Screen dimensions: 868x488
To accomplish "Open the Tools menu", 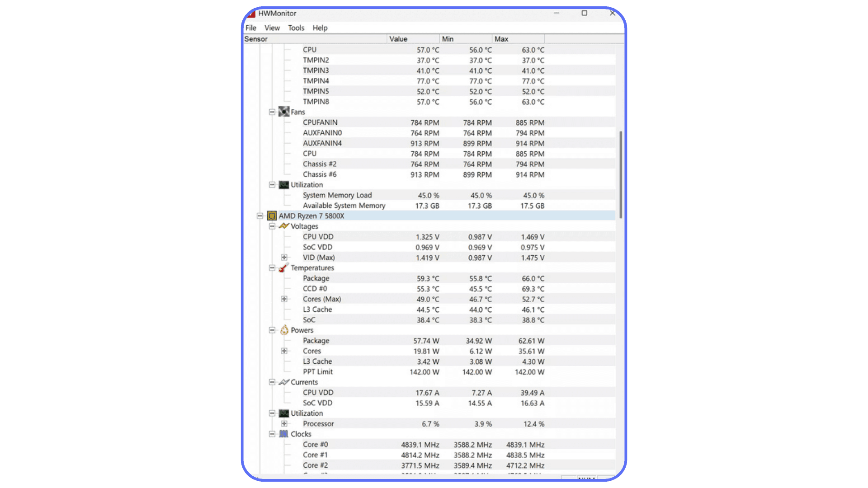I will pos(296,28).
